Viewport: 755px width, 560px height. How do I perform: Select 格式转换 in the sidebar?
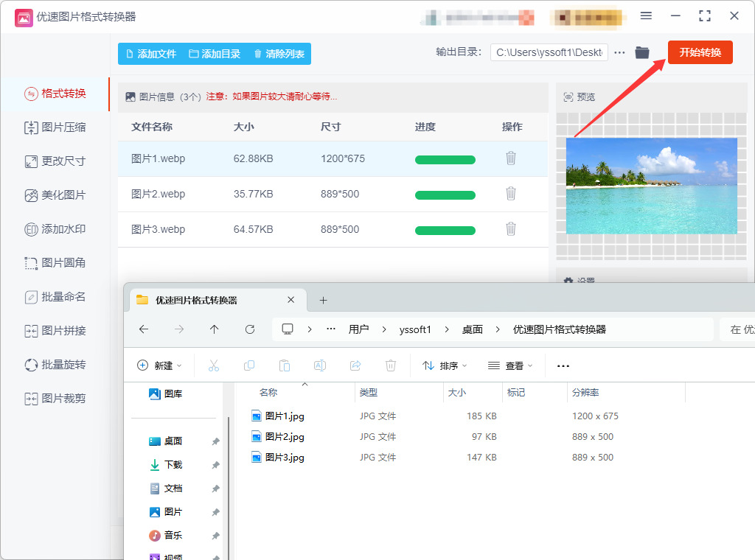point(55,94)
